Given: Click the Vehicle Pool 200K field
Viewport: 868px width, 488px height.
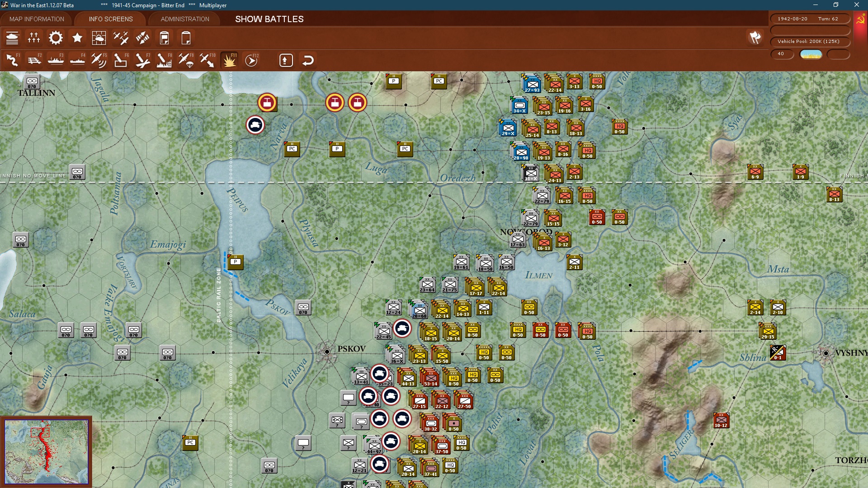Looking at the screenshot, I should [x=810, y=41].
